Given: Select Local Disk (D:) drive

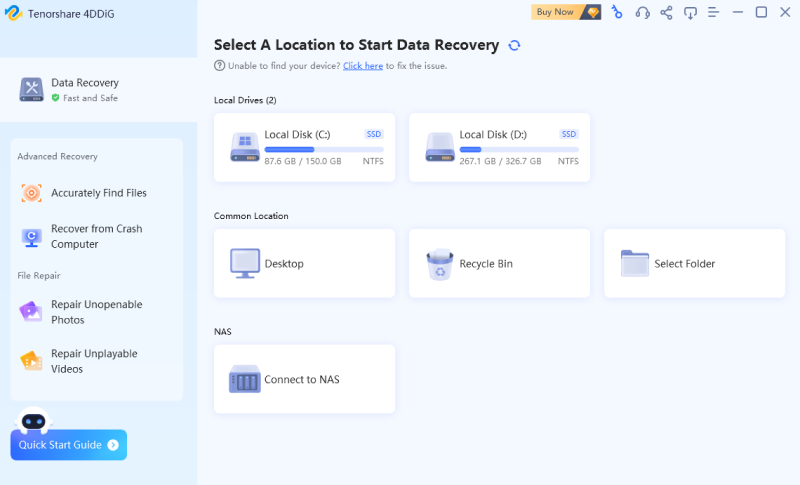Looking at the screenshot, I should coord(499,147).
